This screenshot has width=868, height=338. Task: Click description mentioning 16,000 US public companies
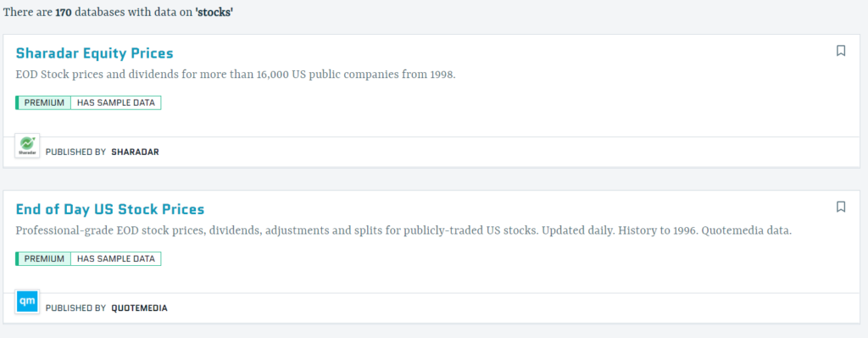(x=236, y=75)
